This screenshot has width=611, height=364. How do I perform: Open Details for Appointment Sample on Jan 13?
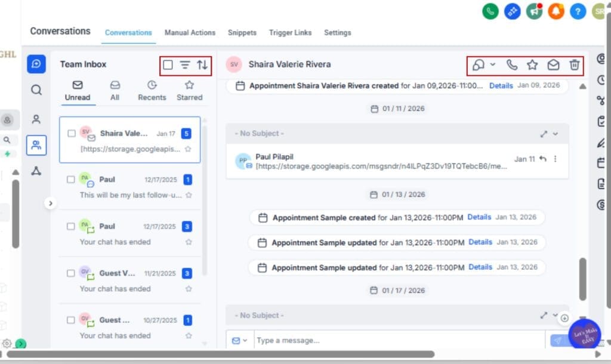(x=480, y=217)
